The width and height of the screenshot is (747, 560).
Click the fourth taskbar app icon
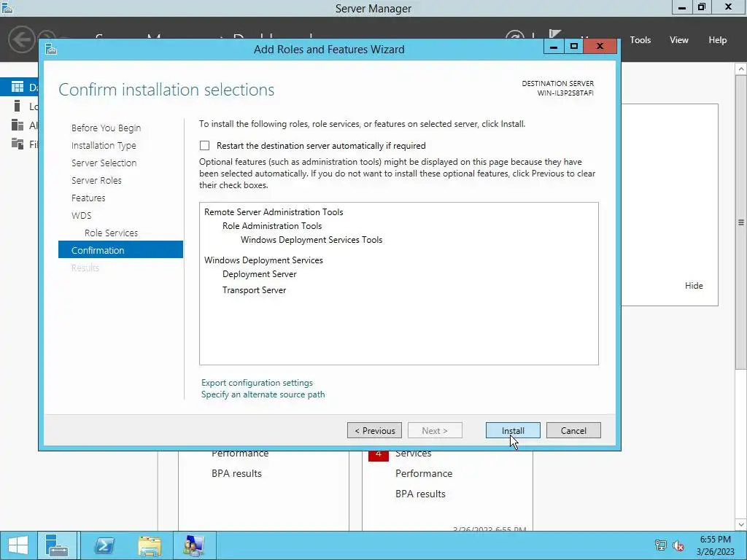(193, 545)
